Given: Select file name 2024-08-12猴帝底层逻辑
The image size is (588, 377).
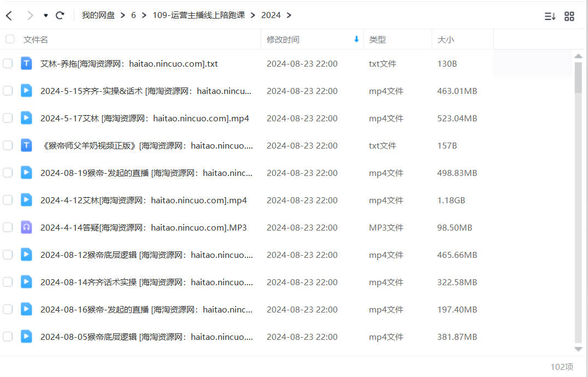Looking at the screenshot, I should click(x=146, y=255).
